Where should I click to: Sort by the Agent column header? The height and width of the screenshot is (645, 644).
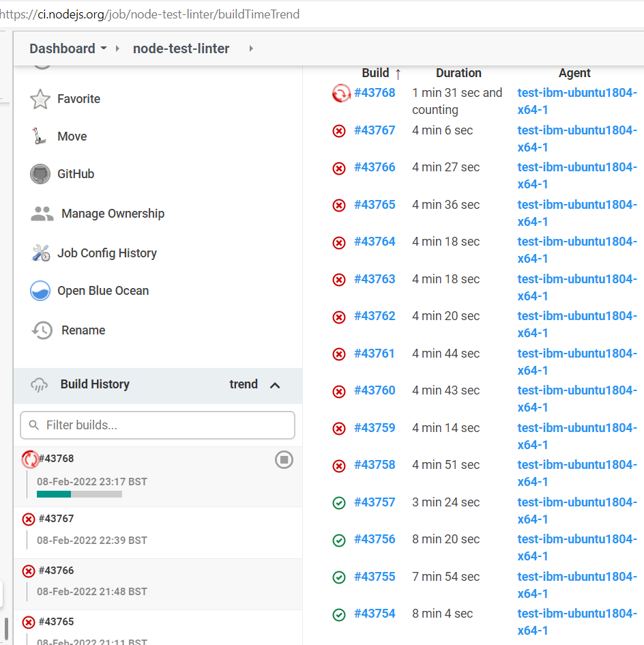[574, 73]
